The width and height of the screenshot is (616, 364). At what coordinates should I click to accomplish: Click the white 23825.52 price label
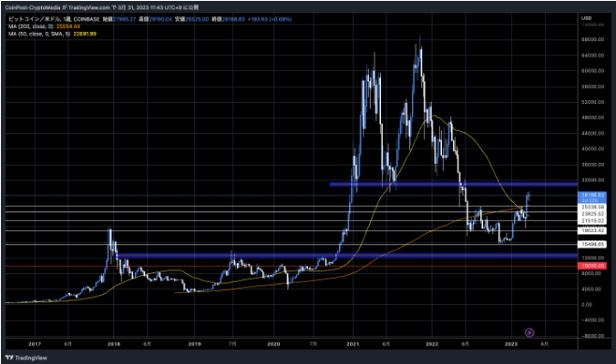point(592,214)
